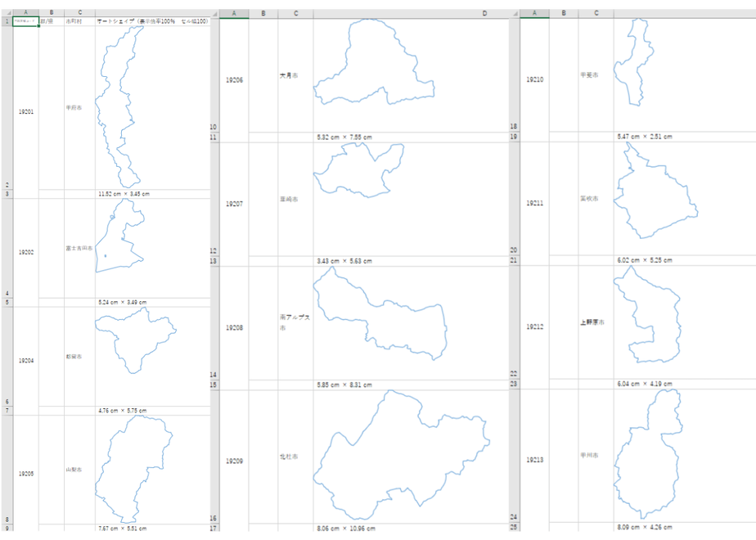Image resolution: width=756 pixels, height=540 pixels.
Task: Select row 3 header
Action: tap(7, 194)
